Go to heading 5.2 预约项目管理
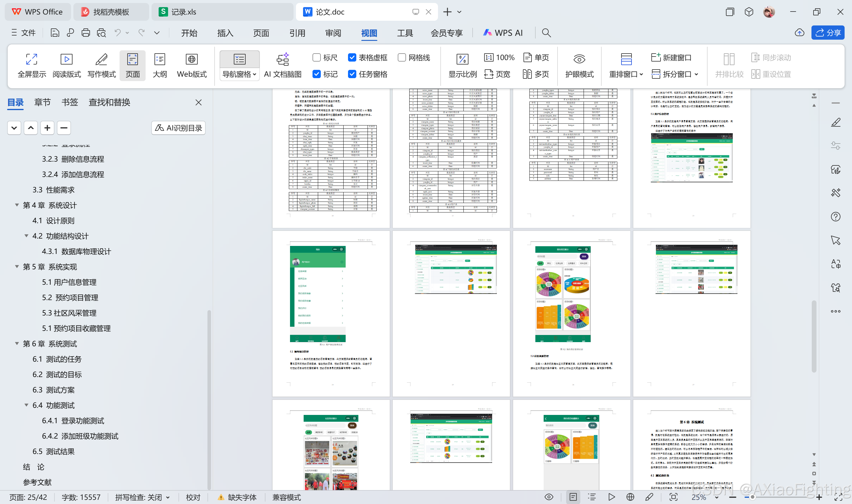 pyautogui.click(x=70, y=297)
